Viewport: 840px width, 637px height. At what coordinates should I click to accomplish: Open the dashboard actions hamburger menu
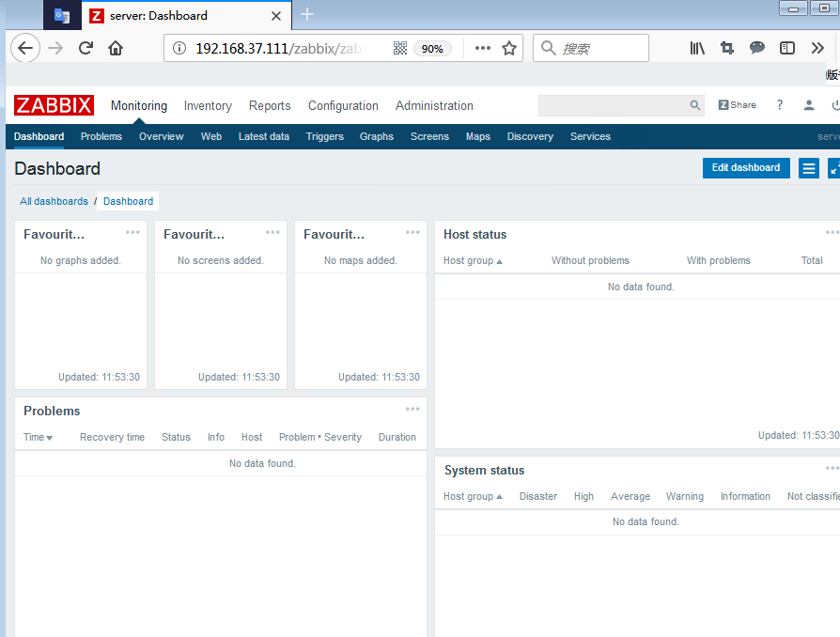click(x=808, y=168)
